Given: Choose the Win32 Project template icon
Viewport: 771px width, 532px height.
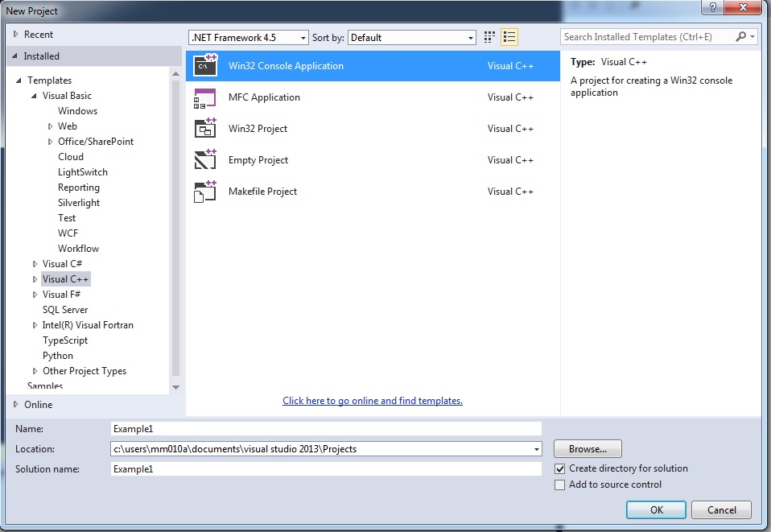Looking at the screenshot, I should pos(205,129).
